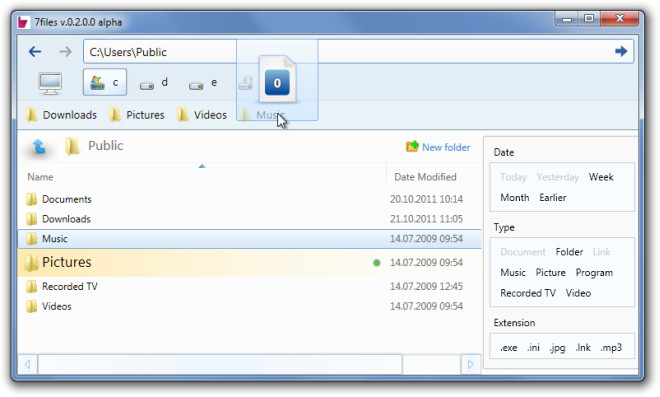Click date 20.10.2011 10:14
This screenshot has height=397, width=660.
pyautogui.click(x=426, y=199)
